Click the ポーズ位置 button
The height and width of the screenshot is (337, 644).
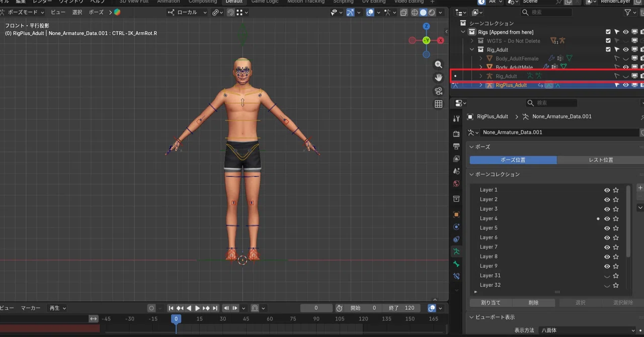[513, 160]
